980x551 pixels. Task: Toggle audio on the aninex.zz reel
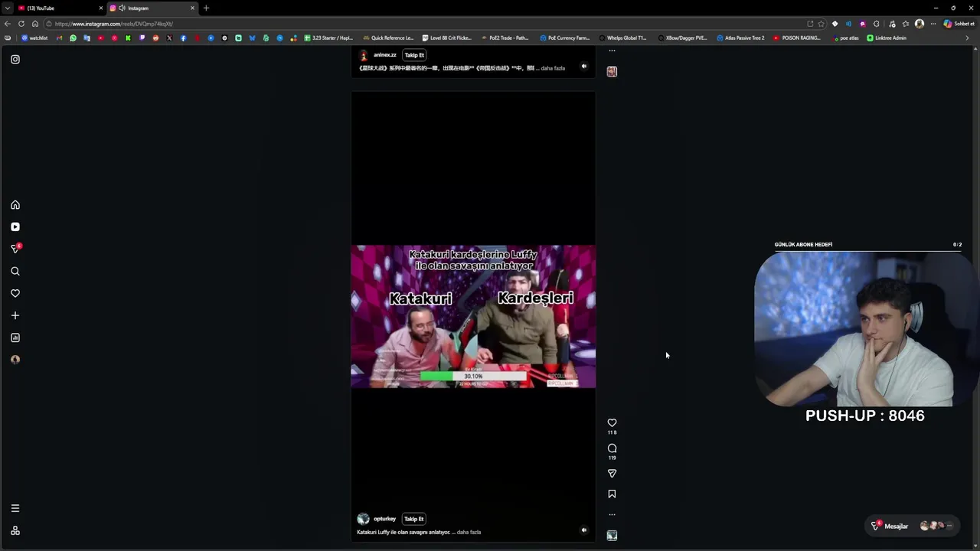point(583,67)
